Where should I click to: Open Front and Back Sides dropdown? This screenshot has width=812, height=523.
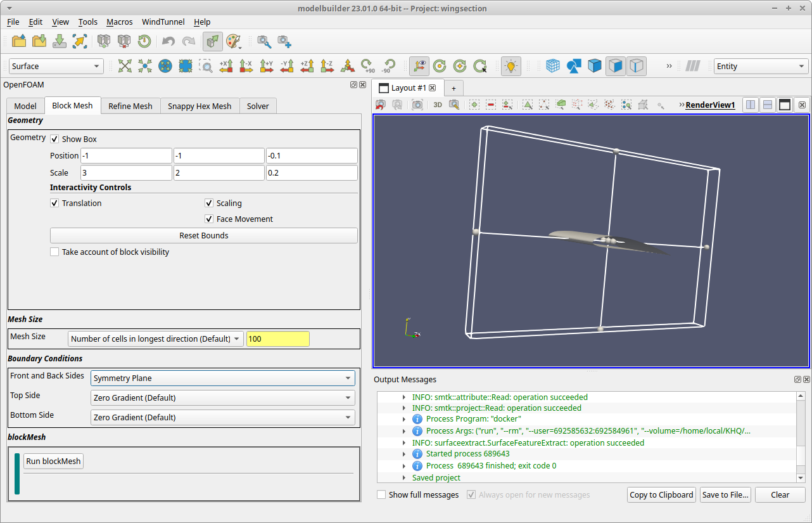tap(223, 378)
